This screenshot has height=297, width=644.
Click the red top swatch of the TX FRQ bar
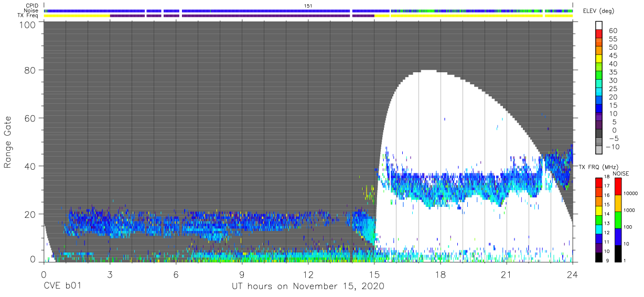pos(599,182)
